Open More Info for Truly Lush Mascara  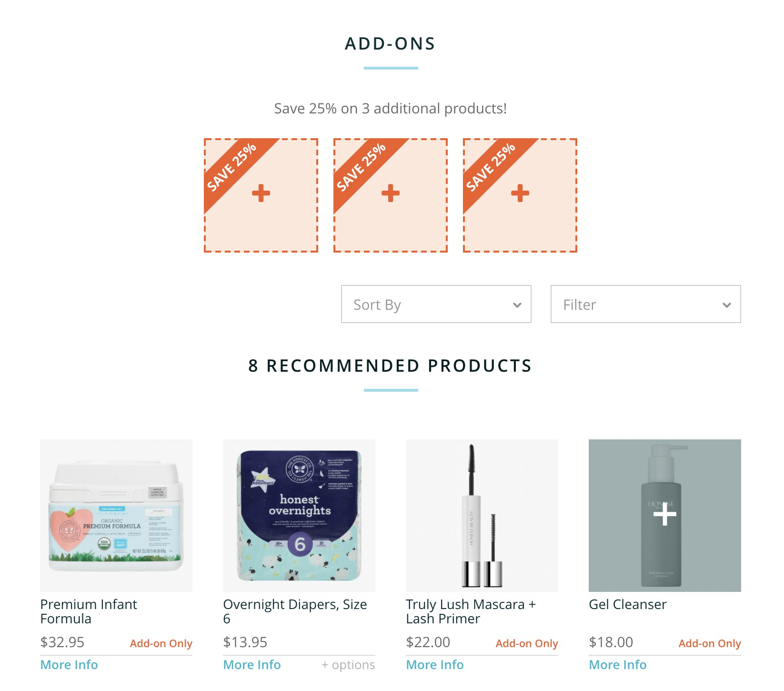[435, 665]
